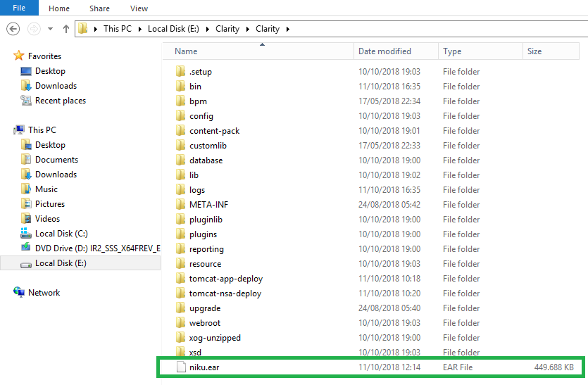Open DVD Drive (D:) in sidebar

coord(97,248)
